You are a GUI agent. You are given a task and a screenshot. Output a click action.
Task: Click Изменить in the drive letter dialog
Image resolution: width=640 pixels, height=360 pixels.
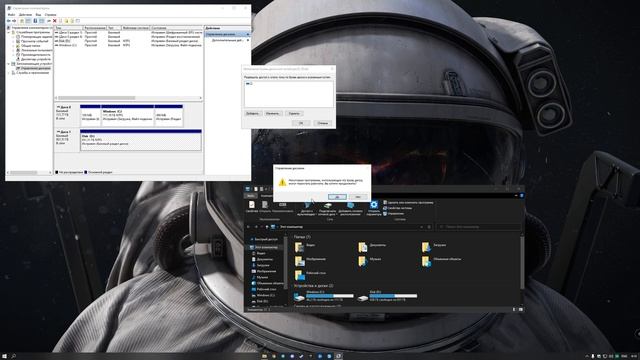[x=272, y=113]
